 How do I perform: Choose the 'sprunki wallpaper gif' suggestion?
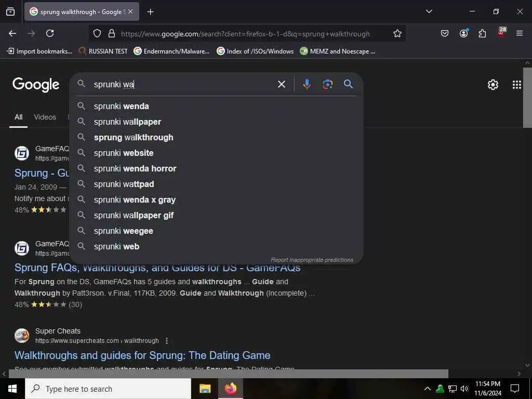tap(217, 216)
